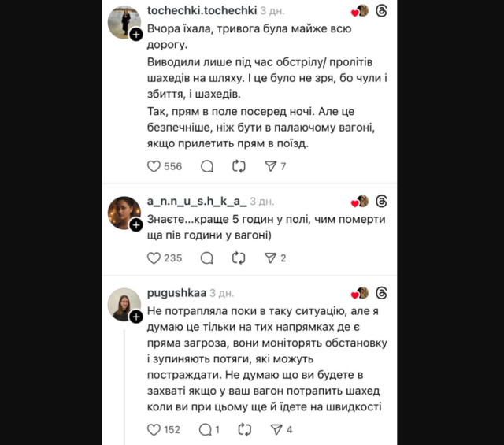Viewport: 504px width, 445px height.
Task: Like the tochechki.tochechki comment
Action: click(154, 166)
